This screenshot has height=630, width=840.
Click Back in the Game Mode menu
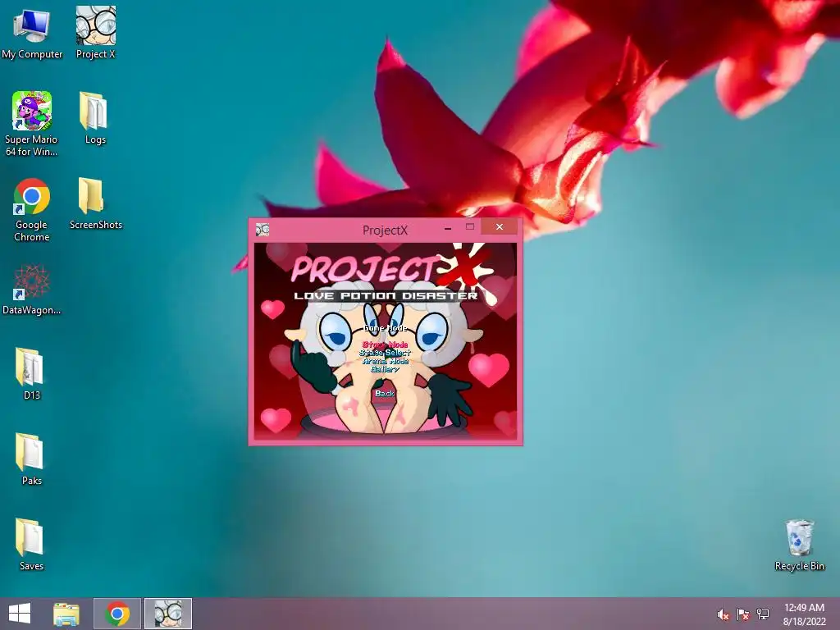(385, 393)
